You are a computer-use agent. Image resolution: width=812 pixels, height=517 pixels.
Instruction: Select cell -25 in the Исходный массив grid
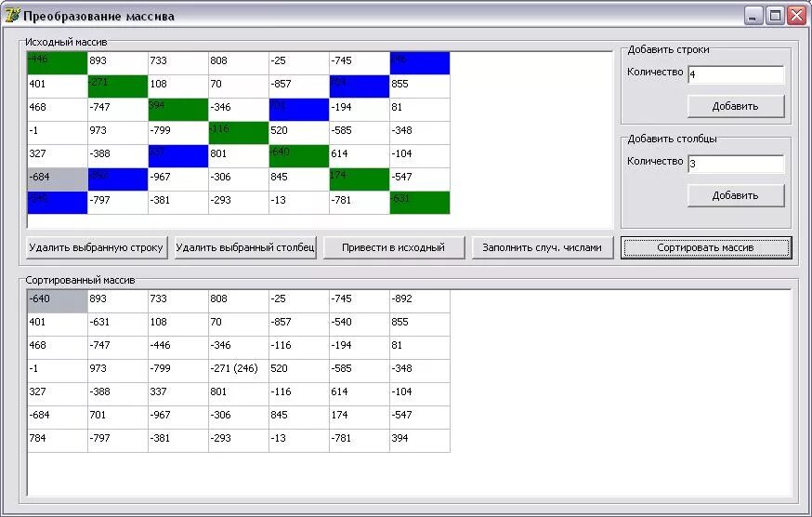pyautogui.click(x=299, y=62)
